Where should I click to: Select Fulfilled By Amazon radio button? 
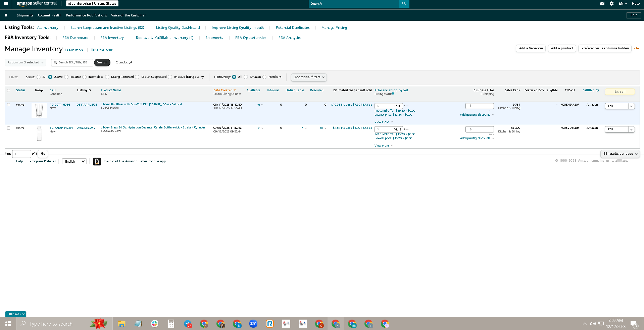coord(246,77)
